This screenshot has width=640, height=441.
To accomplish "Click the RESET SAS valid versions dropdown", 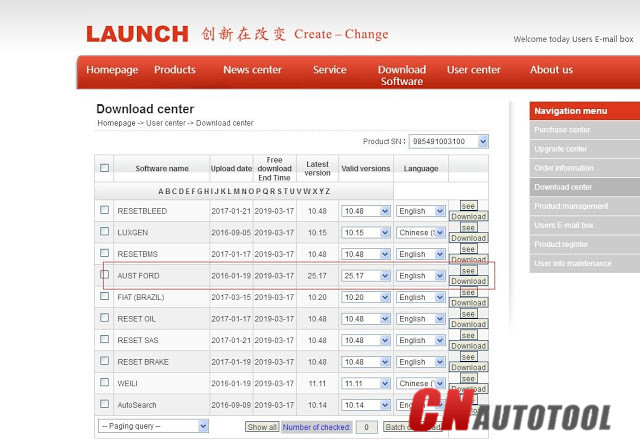I will click(x=366, y=341).
